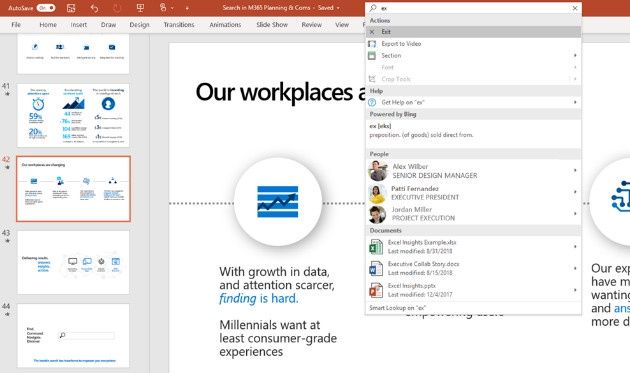The image size is (630, 373).
Task: Click inside the search box with "ex"
Action: click(x=474, y=8)
